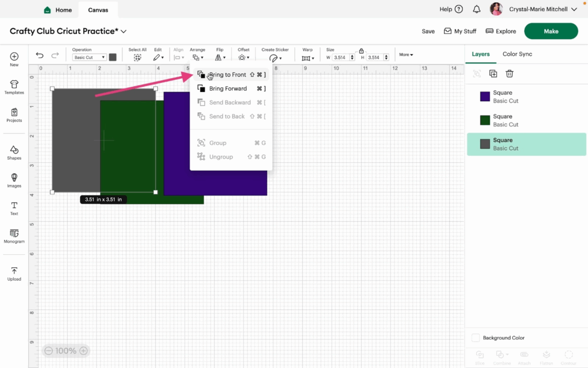Click the width stepper arrows
This screenshot has width=588, height=368.
[x=352, y=57]
